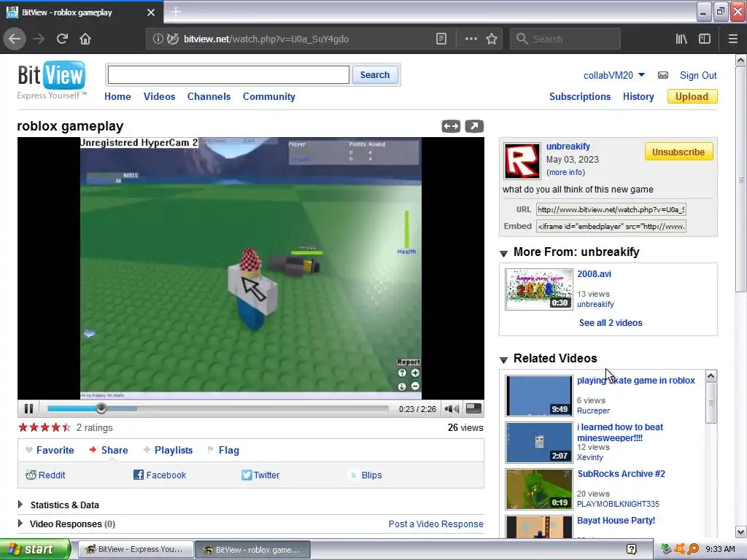
Task: Open playing skate game in roblox video
Action: (635, 381)
